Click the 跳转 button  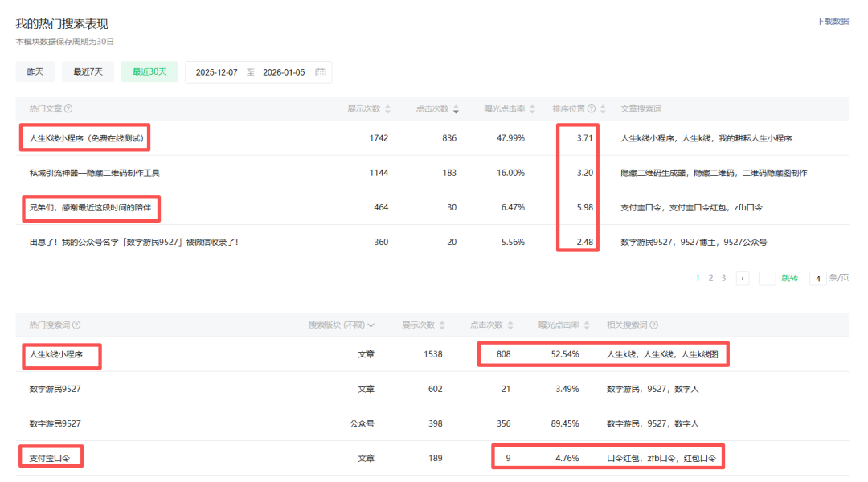(x=789, y=278)
